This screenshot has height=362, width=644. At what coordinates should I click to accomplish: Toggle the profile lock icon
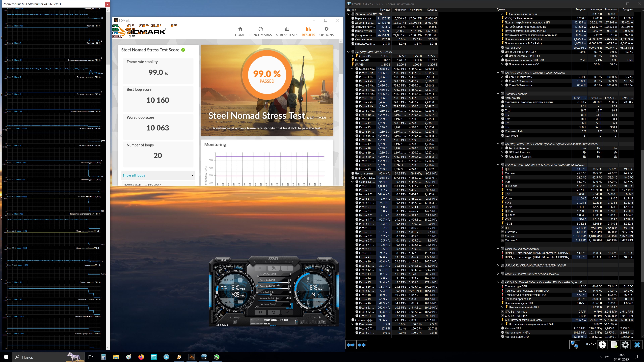point(319,317)
